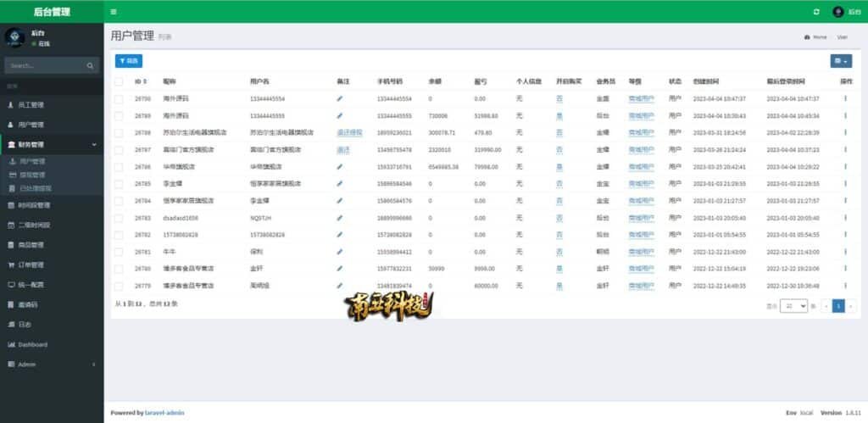Open the column selector dropdown button
The height and width of the screenshot is (423, 868).
coord(840,61)
